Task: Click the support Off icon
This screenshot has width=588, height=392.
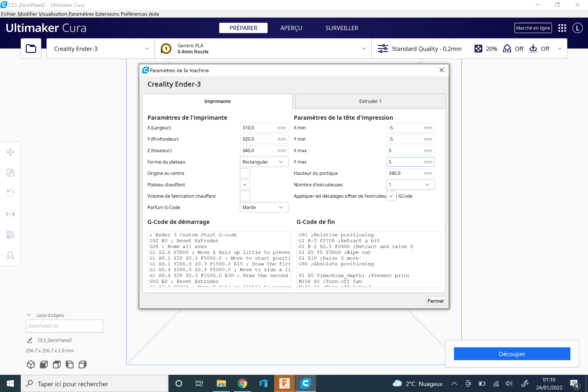Action: [507, 49]
